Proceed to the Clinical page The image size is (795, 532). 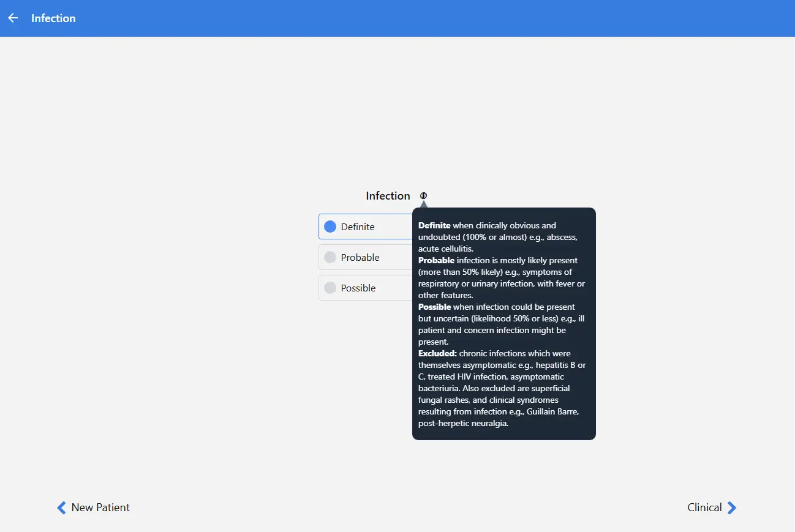pos(704,508)
